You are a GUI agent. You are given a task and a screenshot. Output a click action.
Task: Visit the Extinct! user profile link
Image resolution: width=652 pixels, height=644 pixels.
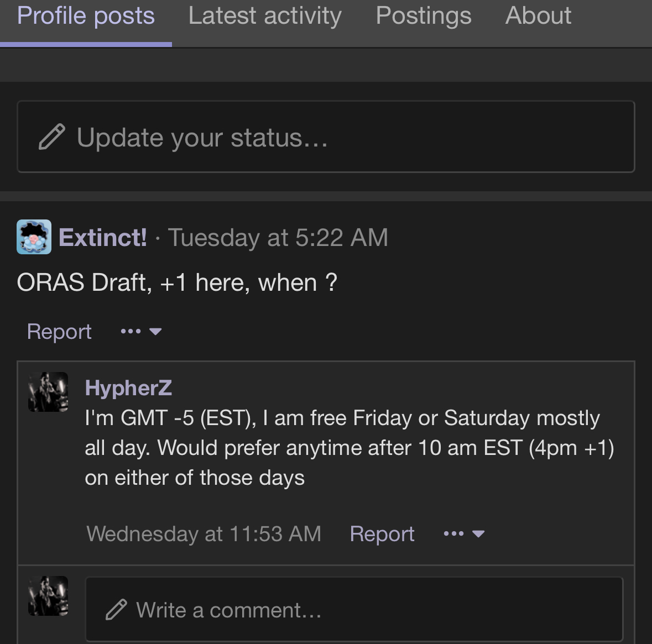click(103, 238)
